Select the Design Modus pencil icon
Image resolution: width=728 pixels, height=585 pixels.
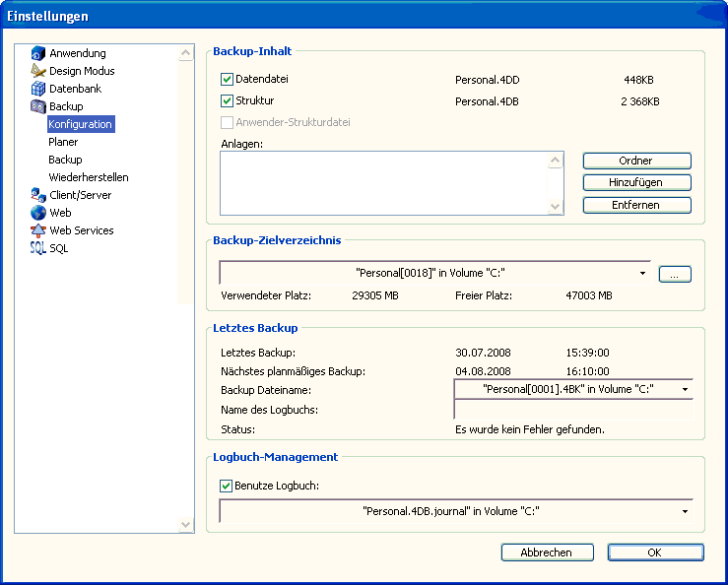click(x=38, y=71)
